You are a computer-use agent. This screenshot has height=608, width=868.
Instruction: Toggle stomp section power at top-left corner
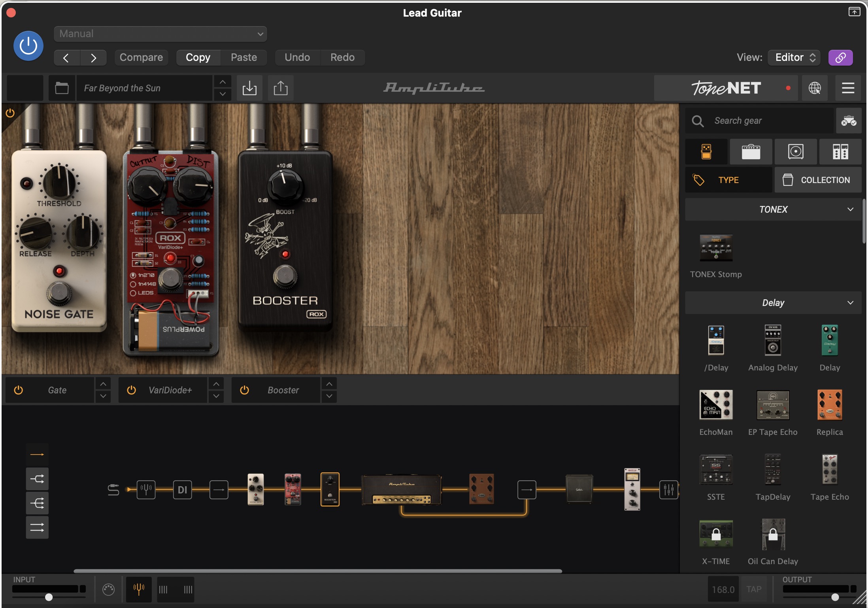click(10, 113)
